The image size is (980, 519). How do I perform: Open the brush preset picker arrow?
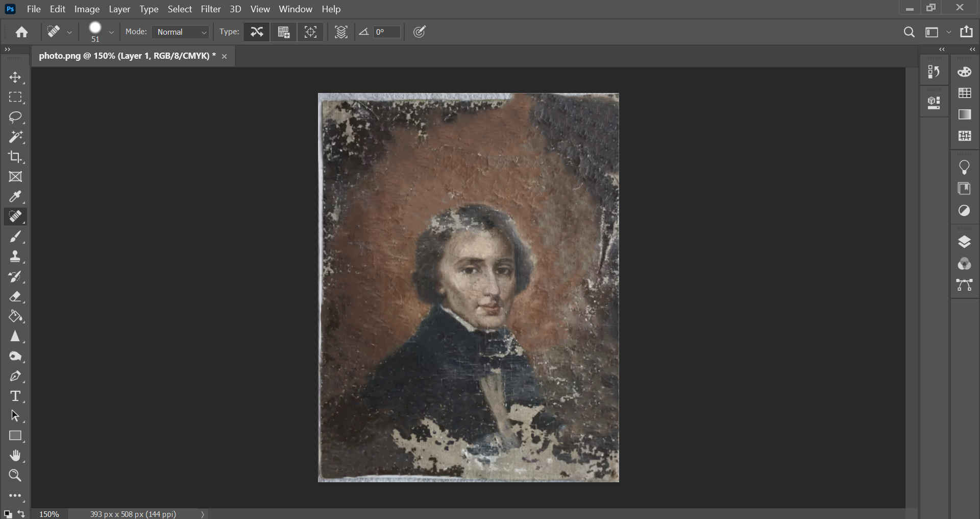[111, 32]
